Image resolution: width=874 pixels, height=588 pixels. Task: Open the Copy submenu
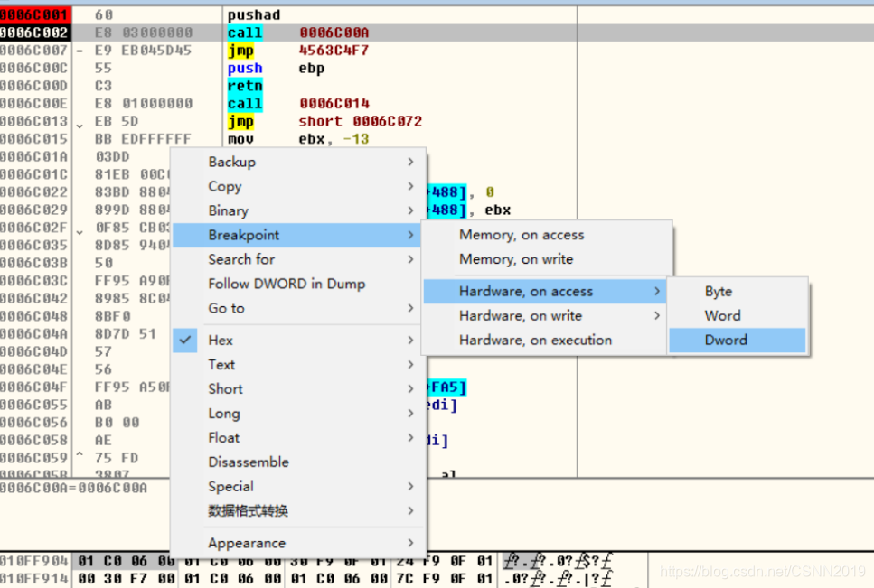click(299, 187)
